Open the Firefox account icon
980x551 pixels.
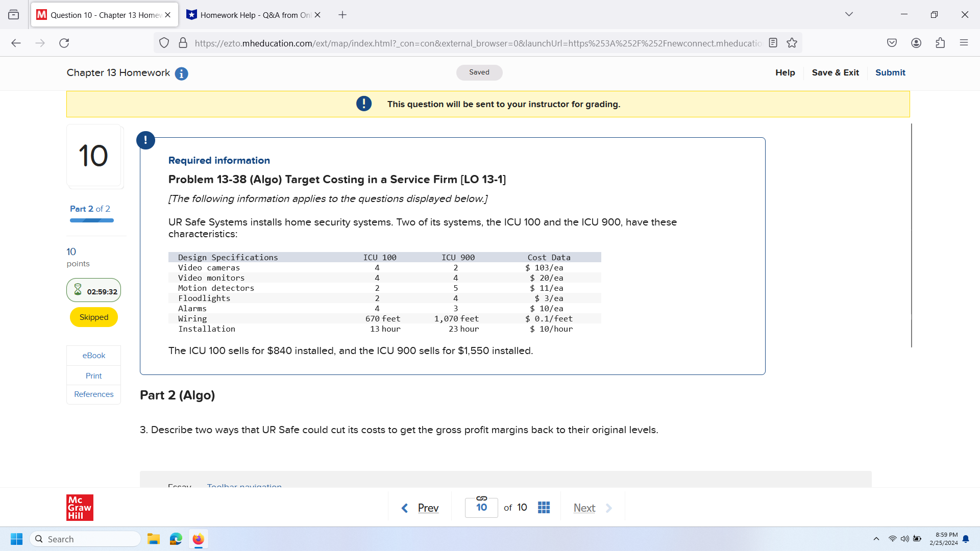(916, 43)
